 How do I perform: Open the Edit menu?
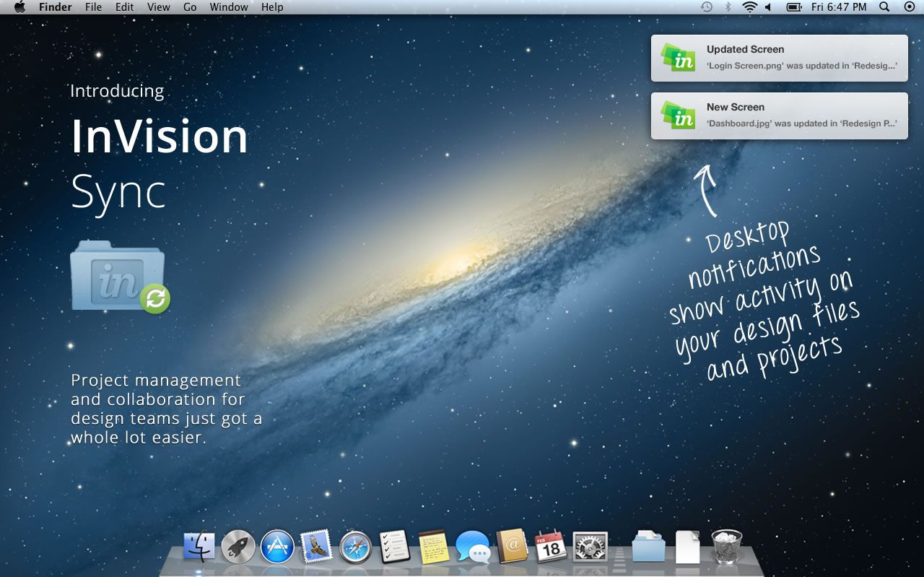coord(124,7)
